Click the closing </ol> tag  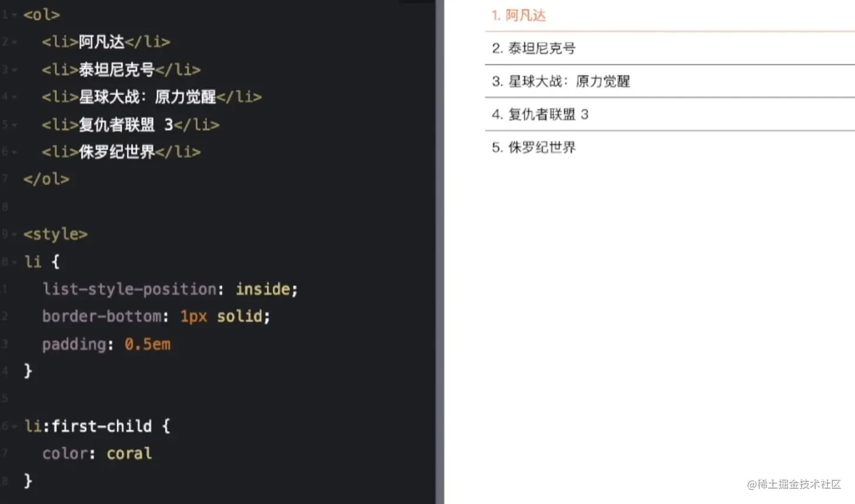pos(46,179)
